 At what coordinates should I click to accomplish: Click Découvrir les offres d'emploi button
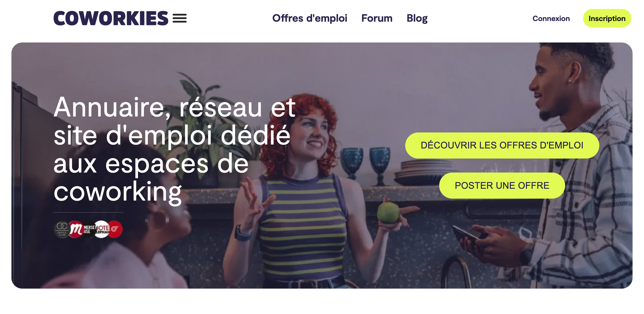[502, 145]
